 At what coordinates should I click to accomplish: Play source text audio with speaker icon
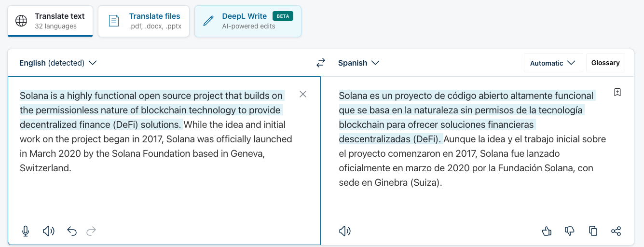(49, 231)
